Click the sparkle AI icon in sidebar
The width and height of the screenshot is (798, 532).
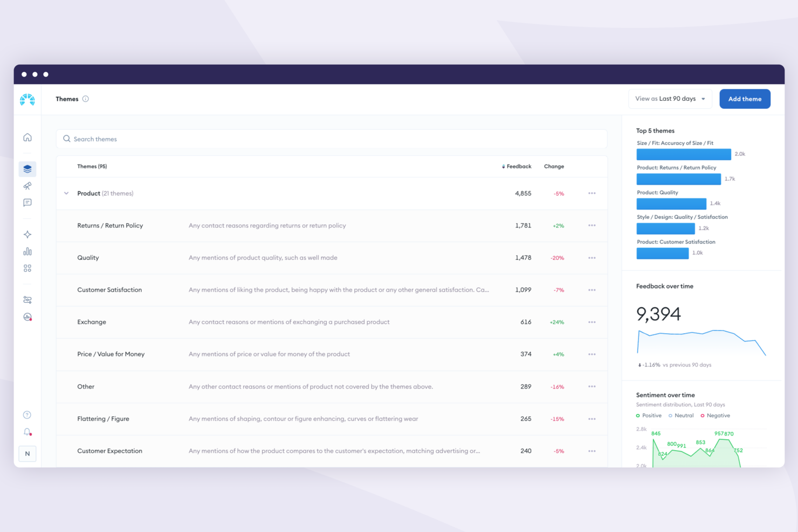tap(27, 234)
